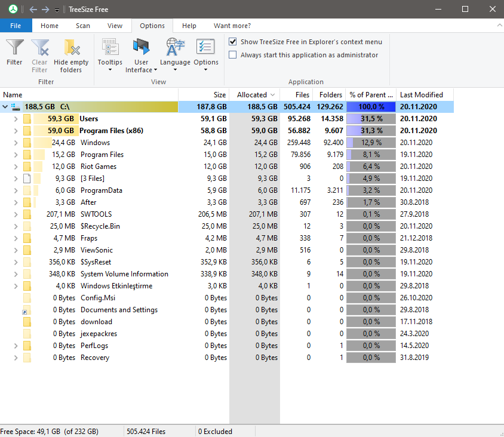504x437 pixels.
Task: Sort by the Folders column header
Action: click(329, 95)
